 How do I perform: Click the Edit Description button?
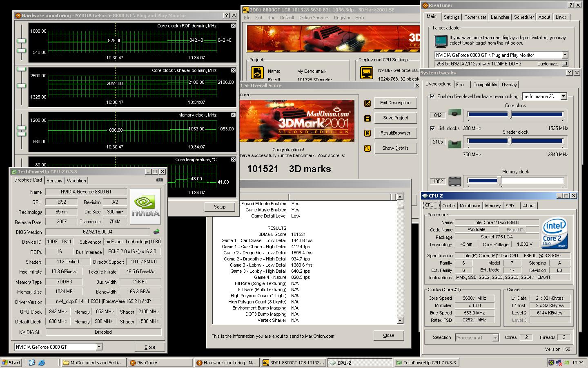pos(395,103)
